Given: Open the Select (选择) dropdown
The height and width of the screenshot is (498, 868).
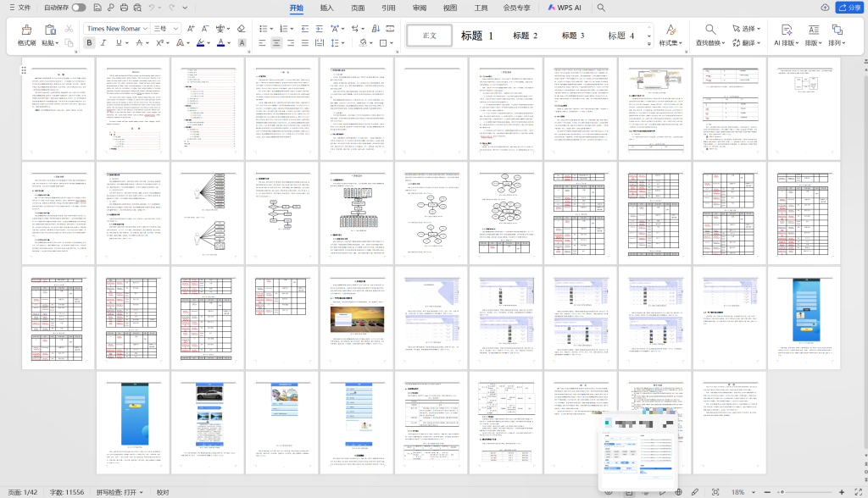Looking at the screenshot, I should tap(746, 28).
